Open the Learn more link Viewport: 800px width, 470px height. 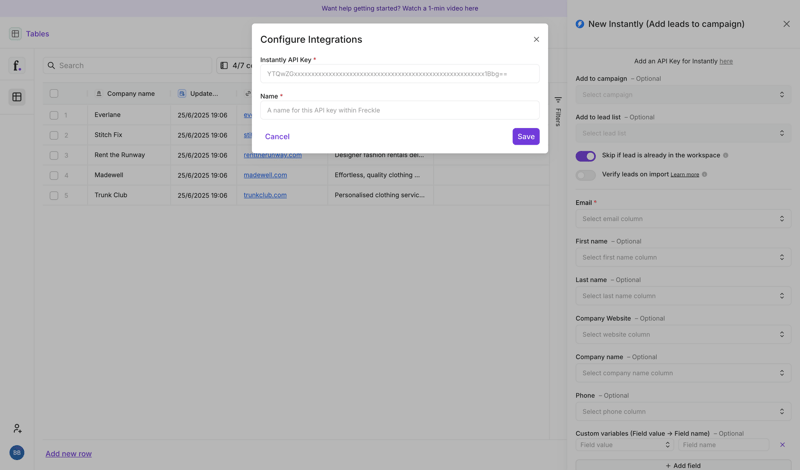coord(685,175)
